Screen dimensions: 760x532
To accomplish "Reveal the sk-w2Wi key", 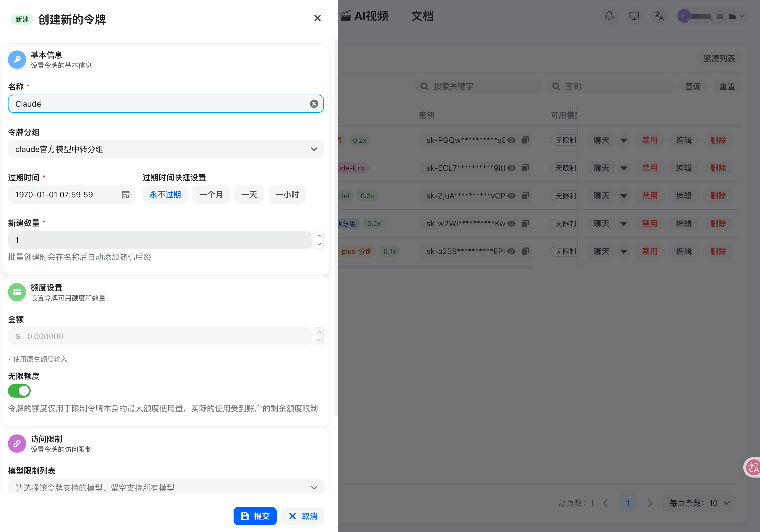I will [511, 224].
